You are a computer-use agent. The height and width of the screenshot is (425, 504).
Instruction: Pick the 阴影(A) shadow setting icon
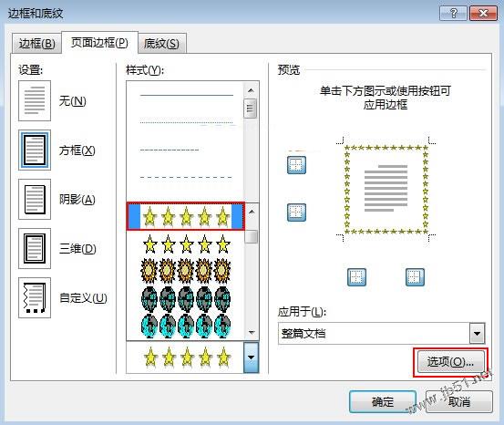coord(35,199)
